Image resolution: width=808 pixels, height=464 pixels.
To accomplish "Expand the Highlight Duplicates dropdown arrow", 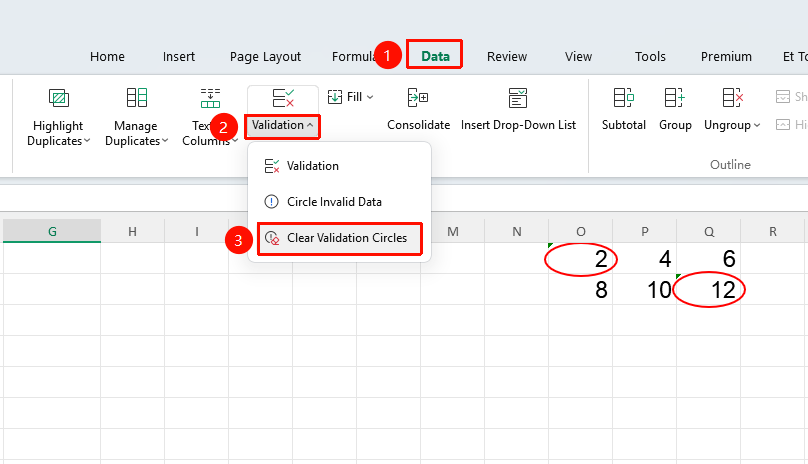I will click(x=87, y=141).
